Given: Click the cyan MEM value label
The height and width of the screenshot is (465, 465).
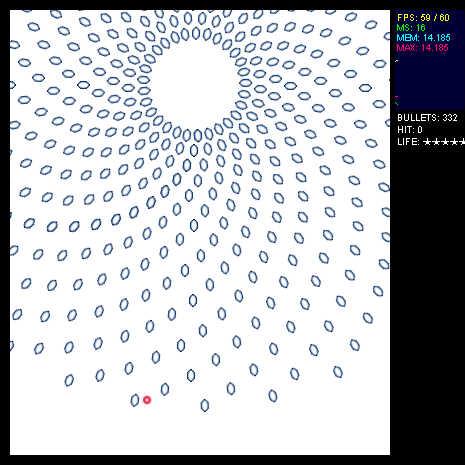Looking at the screenshot, I should [x=423, y=37].
